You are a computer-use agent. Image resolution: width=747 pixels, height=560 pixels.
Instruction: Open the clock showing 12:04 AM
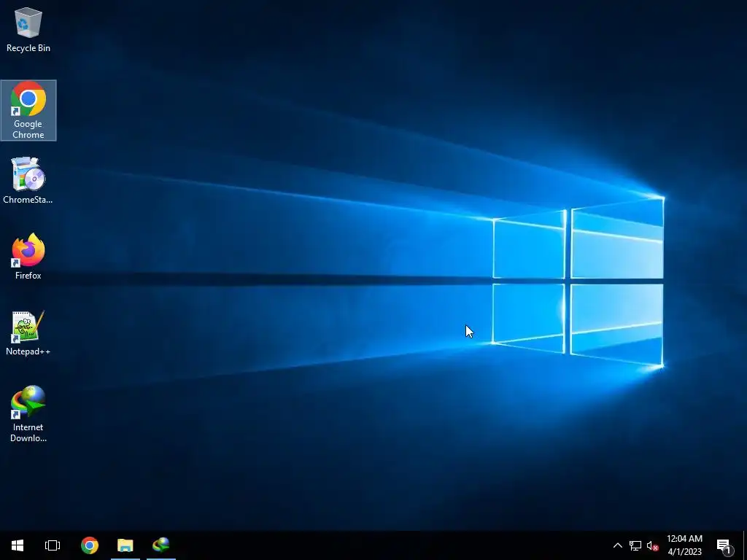tap(684, 545)
